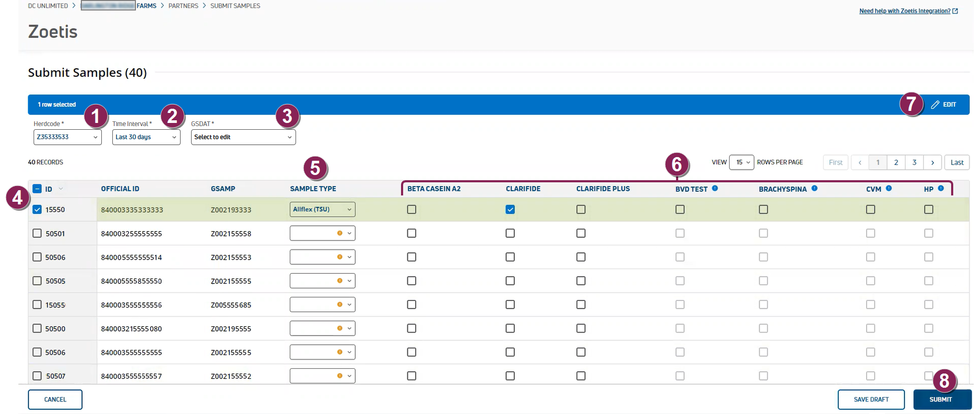Click the info icon beside Brachyspina
Viewport: 980px width, 414px height.
814,188
